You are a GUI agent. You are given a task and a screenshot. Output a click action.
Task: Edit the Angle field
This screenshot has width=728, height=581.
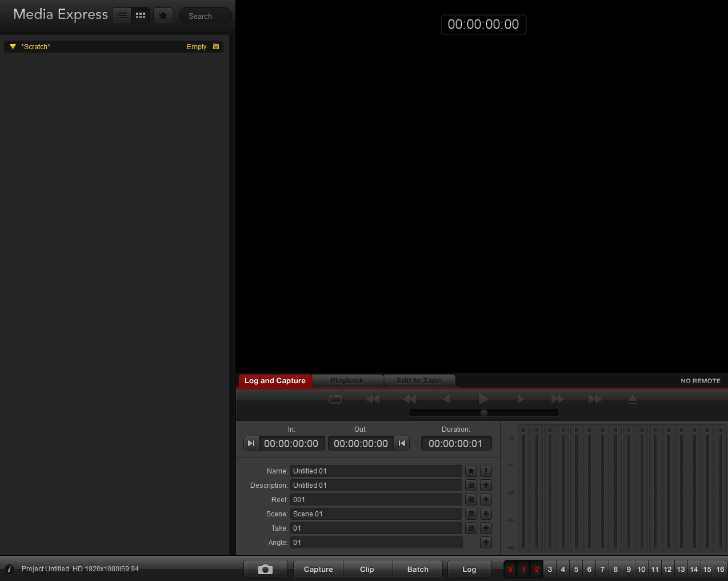[376, 543]
